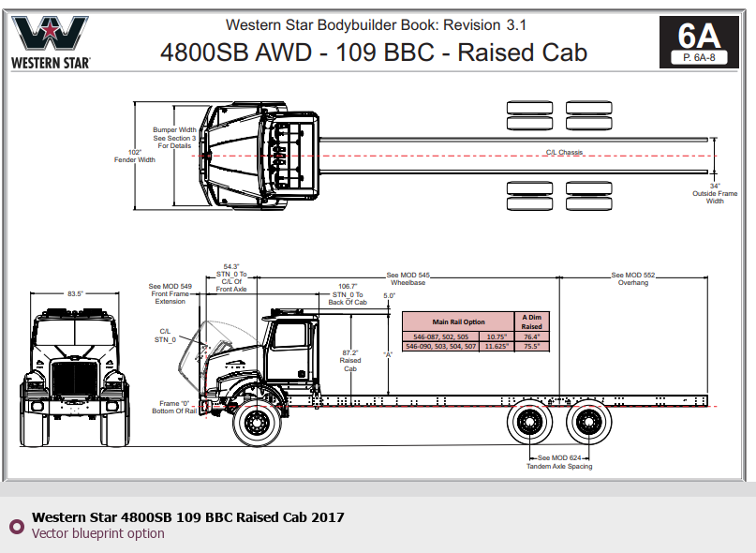Open the Western Star 4800SB 109 BBC Raised Cab 2017 title
756x553 pixels.
point(187,517)
